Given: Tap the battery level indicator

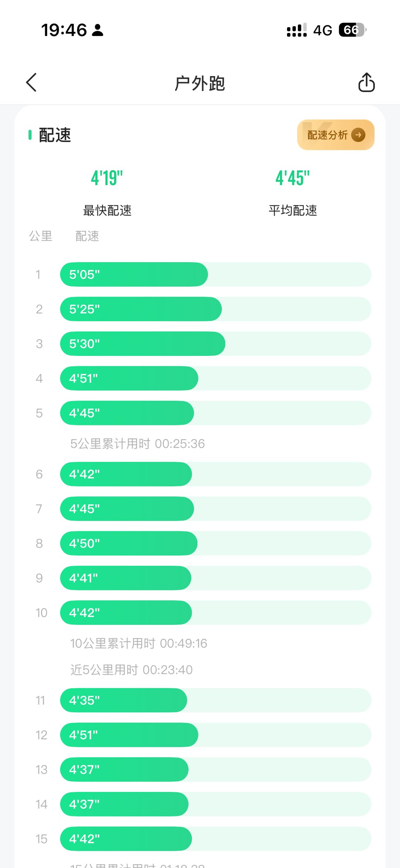Looking at the screenshot, I should coord(352,30).
